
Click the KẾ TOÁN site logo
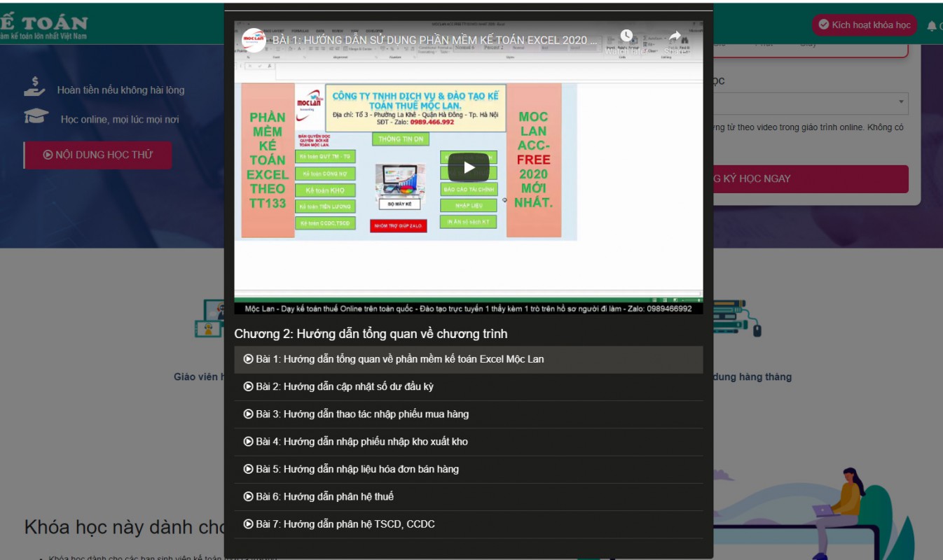point(43,27)
